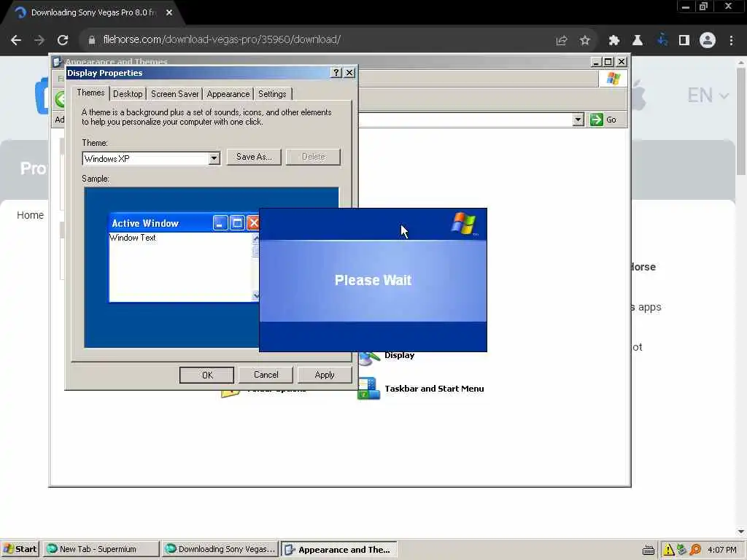Click the Active Window sample preview title
This screenshot has width=747, height=560.
(x=145, y=223)
